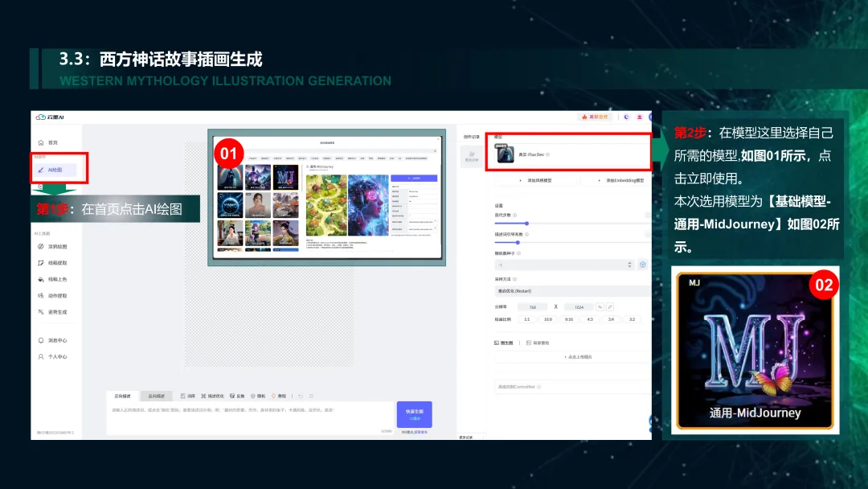Toggle dark mode with the moon icon

tap(627, 117)
